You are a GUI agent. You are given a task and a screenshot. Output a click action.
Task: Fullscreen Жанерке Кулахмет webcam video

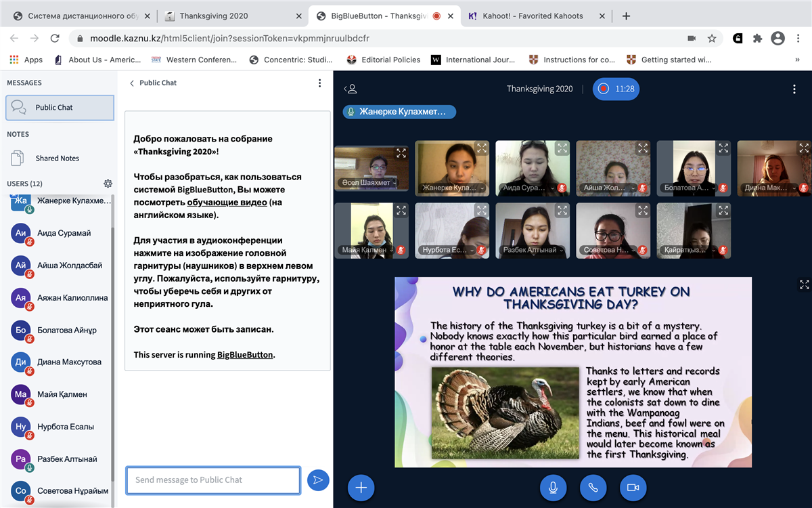point(481,148)
